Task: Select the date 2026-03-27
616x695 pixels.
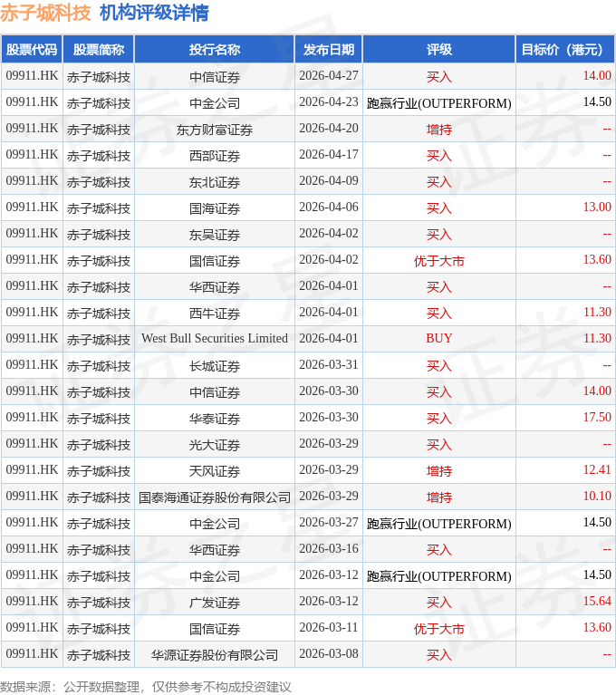Action: point(329,522)
